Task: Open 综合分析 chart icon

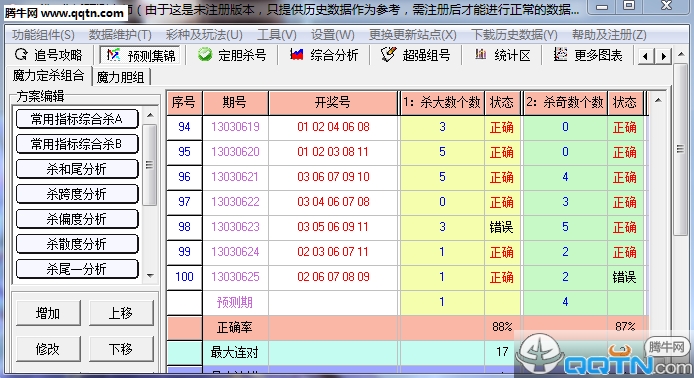Action: click(297, 55)
